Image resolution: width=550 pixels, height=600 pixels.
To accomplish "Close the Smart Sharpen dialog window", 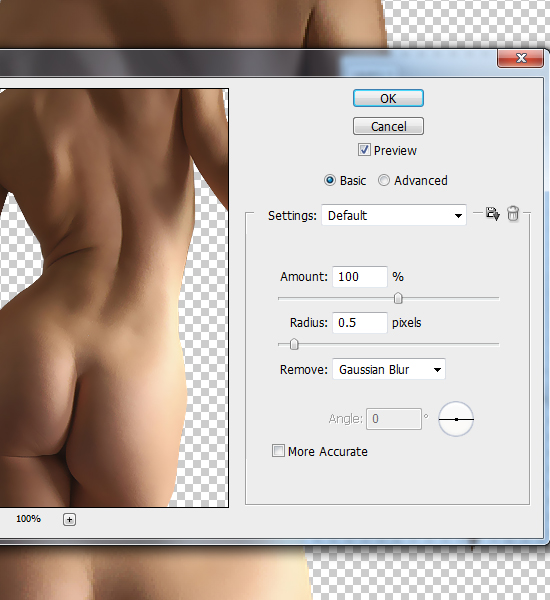I will pyautogui.click(x=520, y=59).
